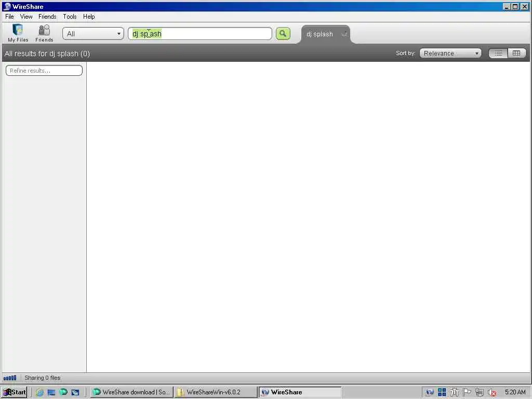Open the File menu
The height and width of the screenshot is (399, 532).
click(9, 17)
